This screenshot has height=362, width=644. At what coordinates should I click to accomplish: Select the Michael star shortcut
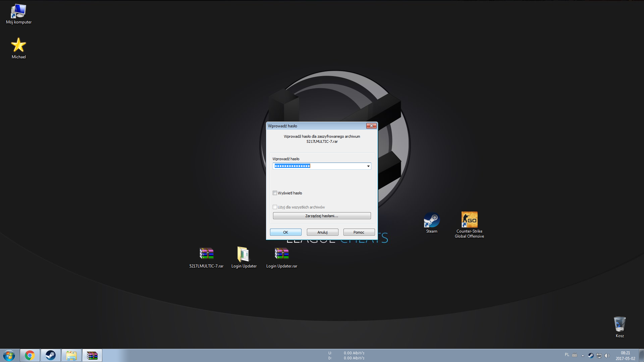coord(19,48)
